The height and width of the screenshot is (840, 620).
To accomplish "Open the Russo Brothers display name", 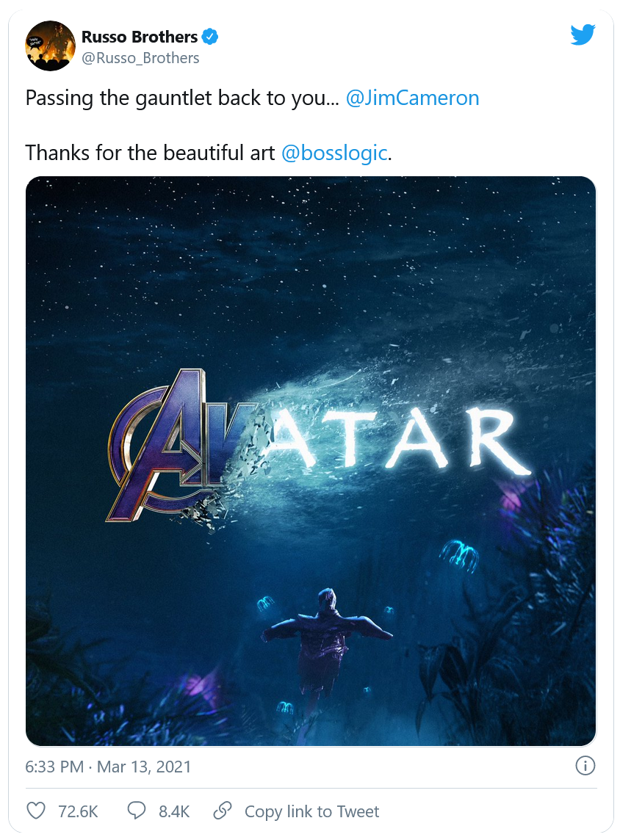I will (x=140, y=37).
